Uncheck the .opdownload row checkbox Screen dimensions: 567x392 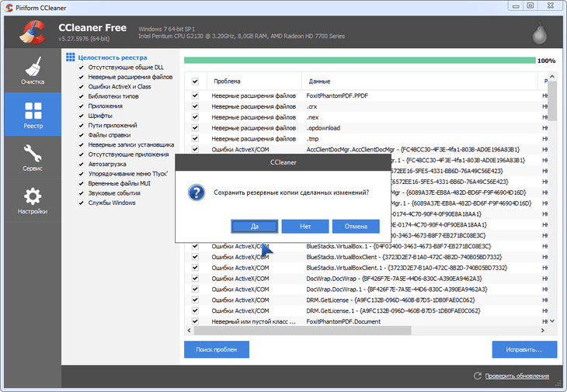[195, 127]
